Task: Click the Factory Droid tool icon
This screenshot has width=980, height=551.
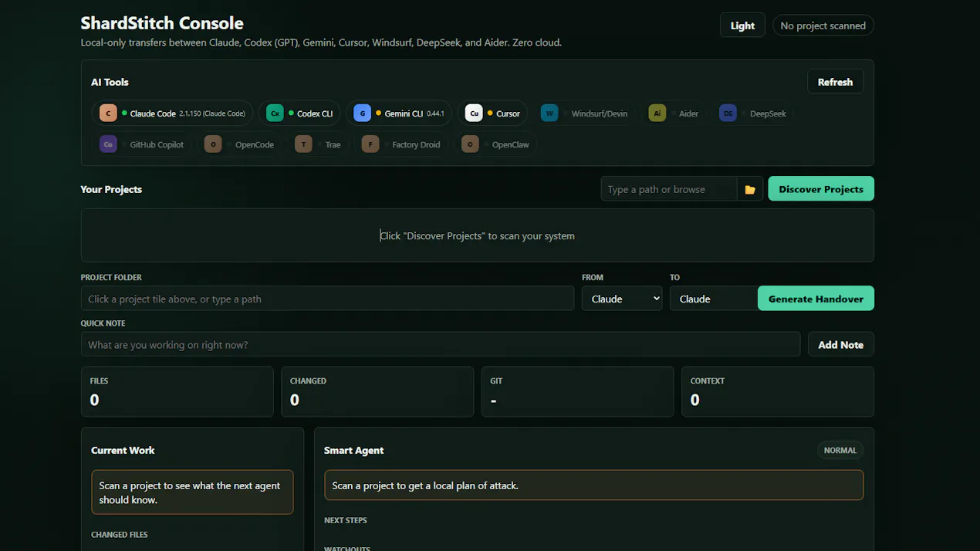Action: pyautogui.click(x=370, y=144)
